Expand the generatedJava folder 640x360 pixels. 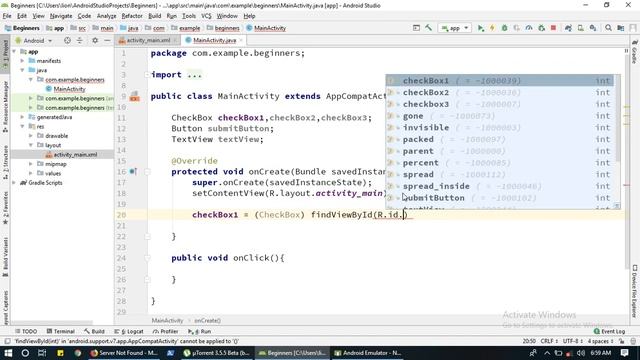22,117
